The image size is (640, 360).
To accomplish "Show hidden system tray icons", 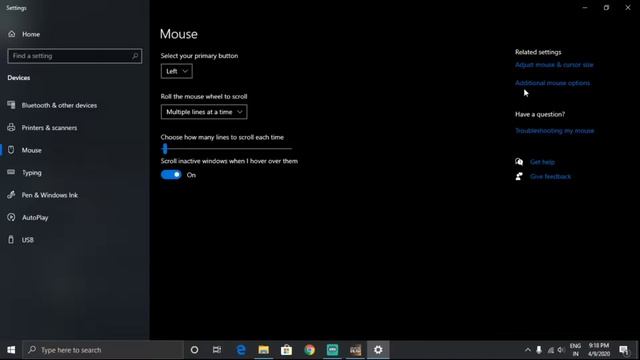I will tap(527, 350).
